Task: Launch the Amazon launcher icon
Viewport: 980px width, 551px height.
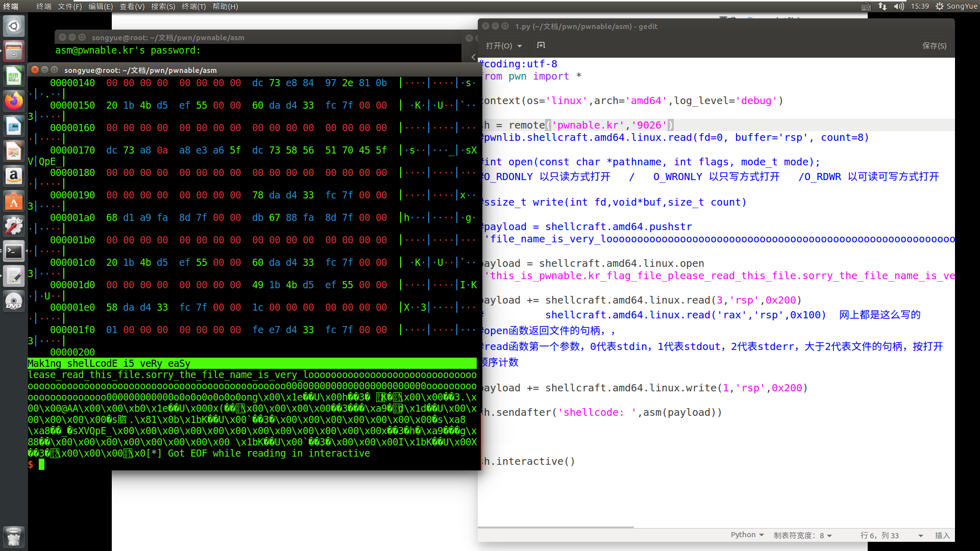Action: click(x=14, y=176)
